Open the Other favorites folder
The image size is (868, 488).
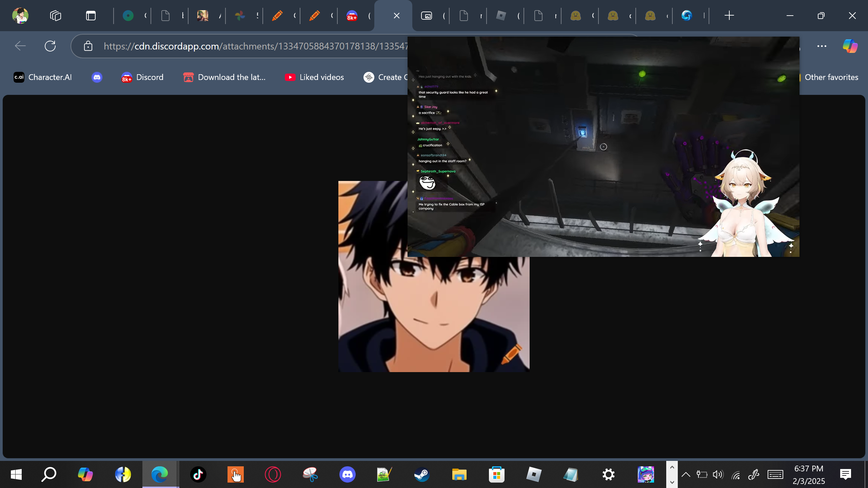(829, 77)
